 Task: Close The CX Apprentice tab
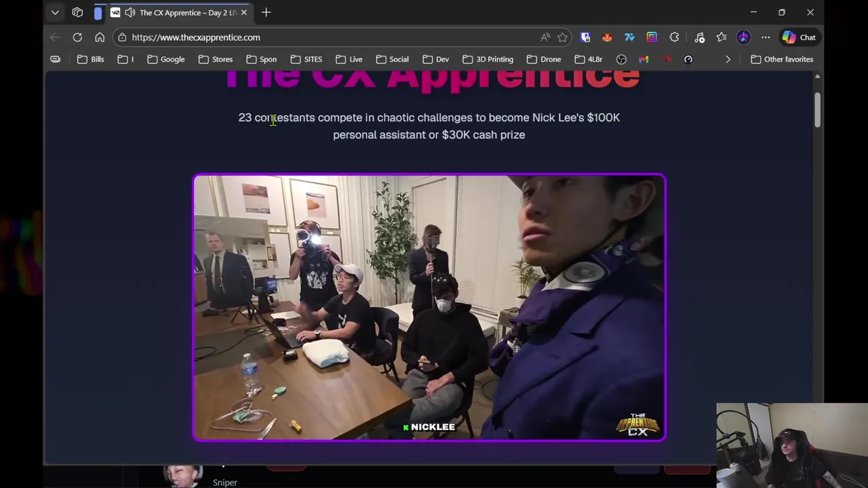[243, 12]
